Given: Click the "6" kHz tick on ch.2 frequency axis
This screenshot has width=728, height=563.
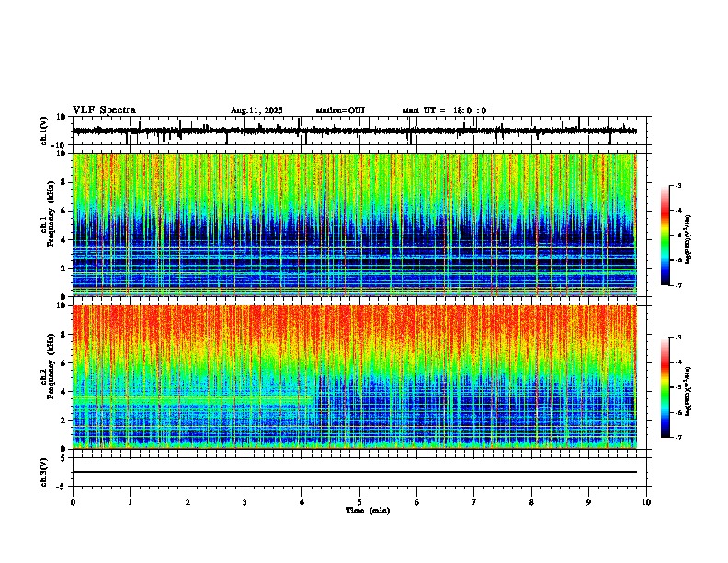Looking at the screenshot, I should coord(63,362).
